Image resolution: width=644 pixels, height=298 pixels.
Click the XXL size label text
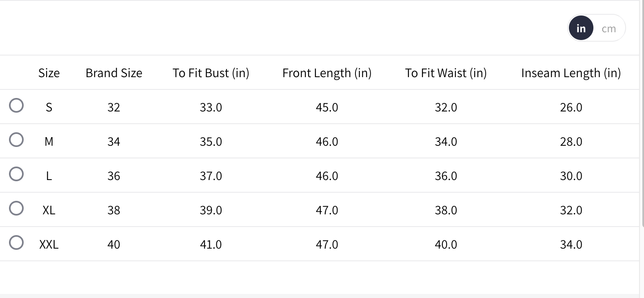point(49,245)
